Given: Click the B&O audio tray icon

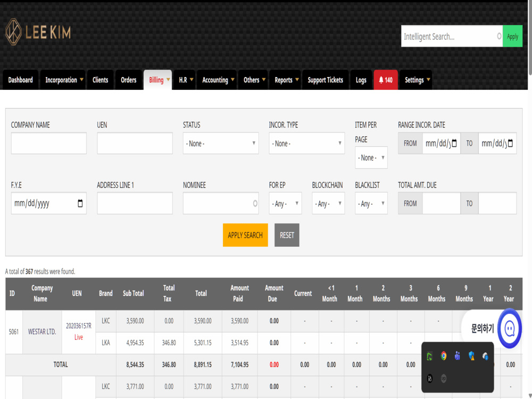Looking at the screenshot, I should 429,378.
